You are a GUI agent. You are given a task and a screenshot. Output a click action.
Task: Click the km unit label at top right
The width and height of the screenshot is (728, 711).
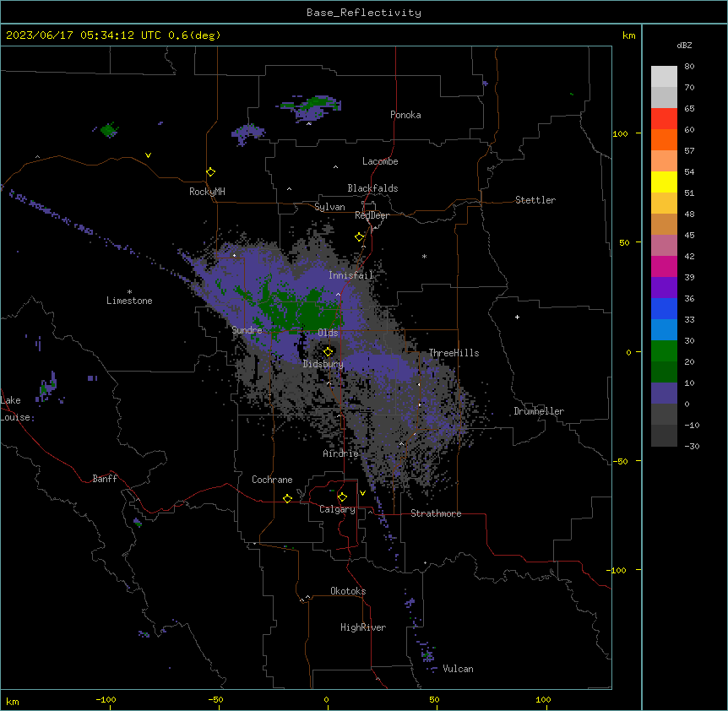(x=629, y=35)
